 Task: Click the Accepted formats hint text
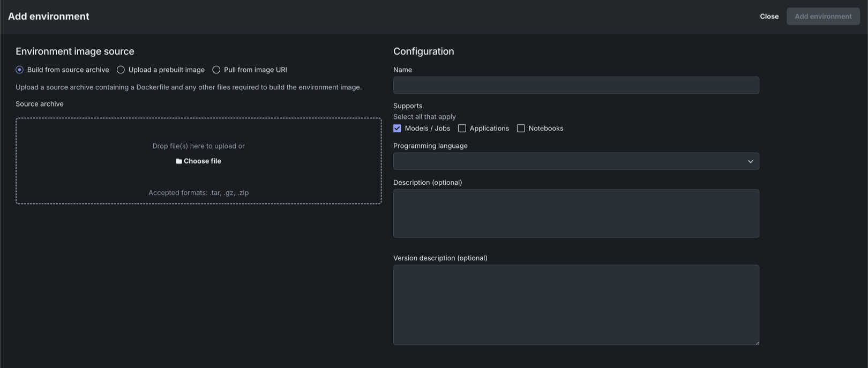[x=198, y=193]
